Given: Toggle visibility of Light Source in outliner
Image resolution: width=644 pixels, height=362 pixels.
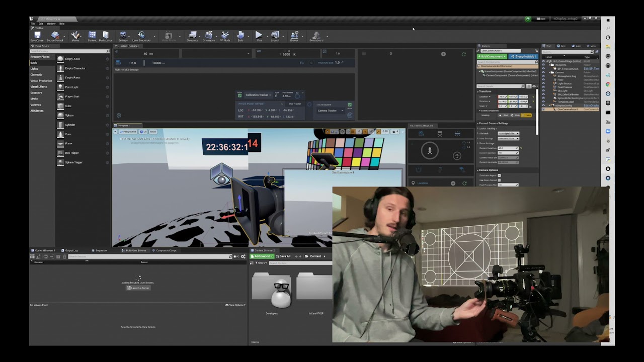Looking at the screenshot, I should (x=543, y=83).
